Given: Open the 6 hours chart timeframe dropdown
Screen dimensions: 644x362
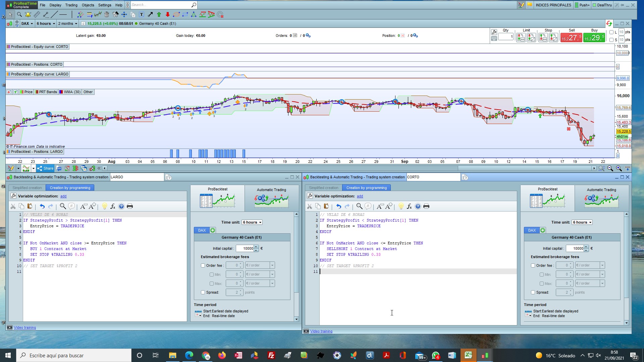Looking at the screenshot, I should point(46,23).
